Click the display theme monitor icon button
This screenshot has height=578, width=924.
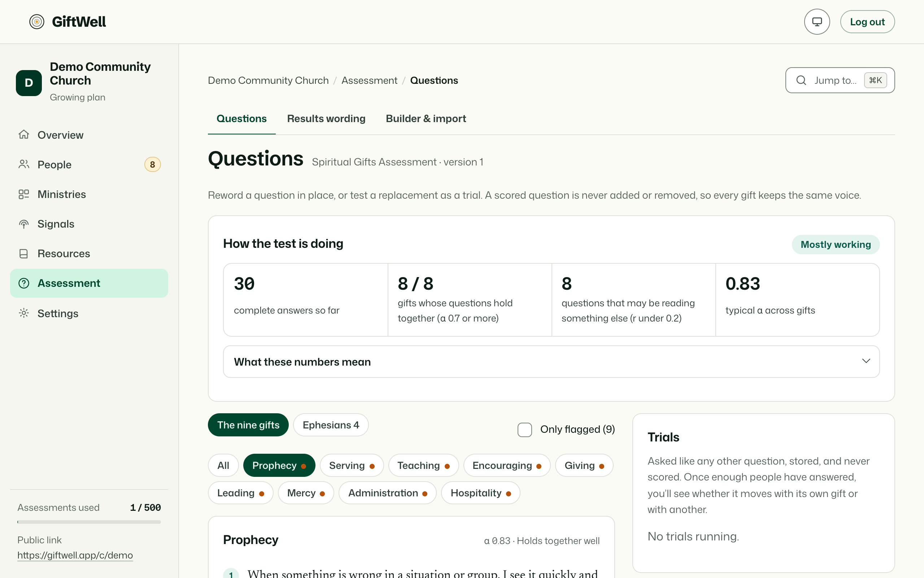point(817,22)
